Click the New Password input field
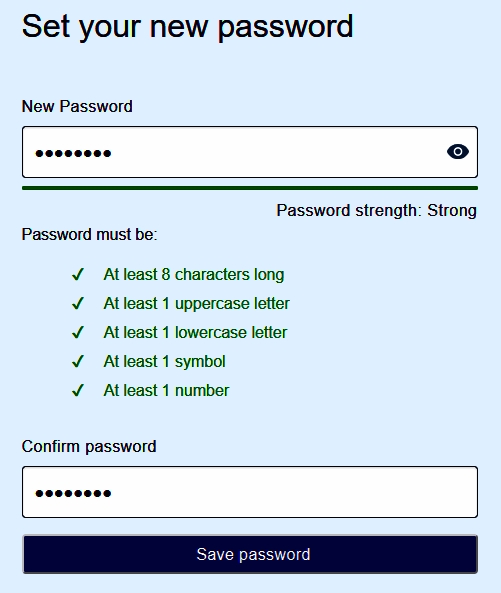This screenshot has height=593, width=501. pos(250,152)
